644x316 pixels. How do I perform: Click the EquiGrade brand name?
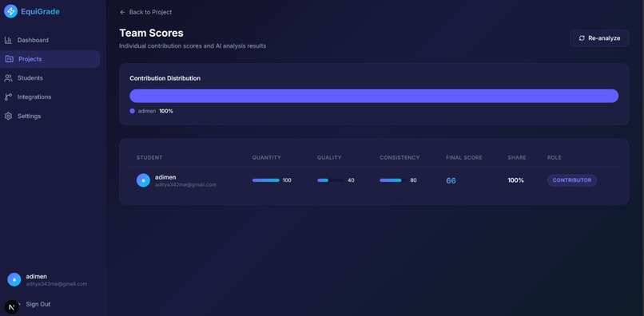40,11
